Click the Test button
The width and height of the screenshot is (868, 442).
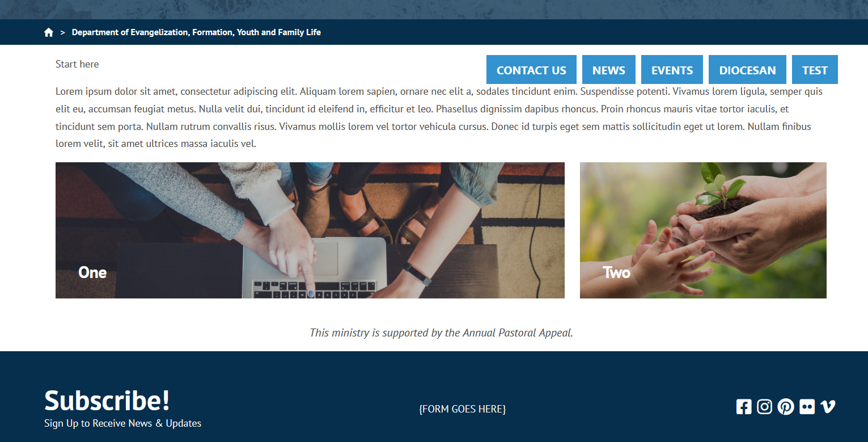(815, 70)
